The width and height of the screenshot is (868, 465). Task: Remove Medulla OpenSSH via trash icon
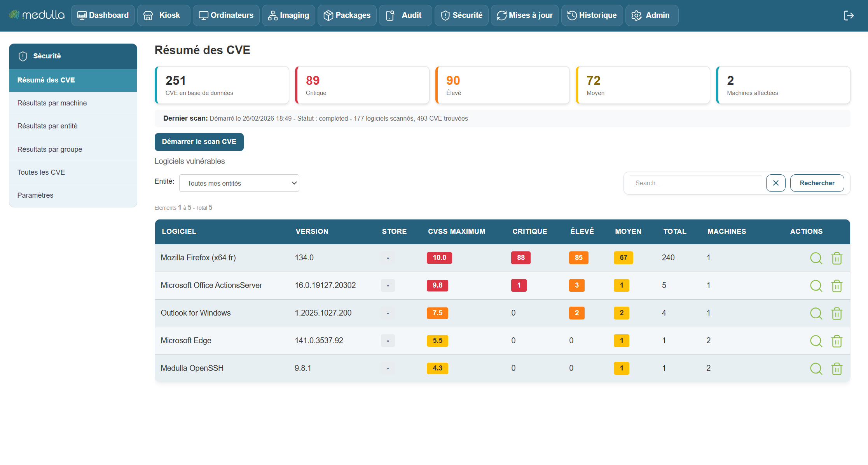(837, 368)
